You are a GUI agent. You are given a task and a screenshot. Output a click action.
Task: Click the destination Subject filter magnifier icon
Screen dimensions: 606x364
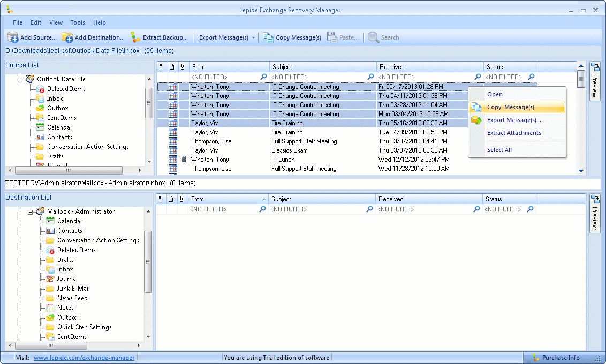pyautogui.click(x=369, y=209)
